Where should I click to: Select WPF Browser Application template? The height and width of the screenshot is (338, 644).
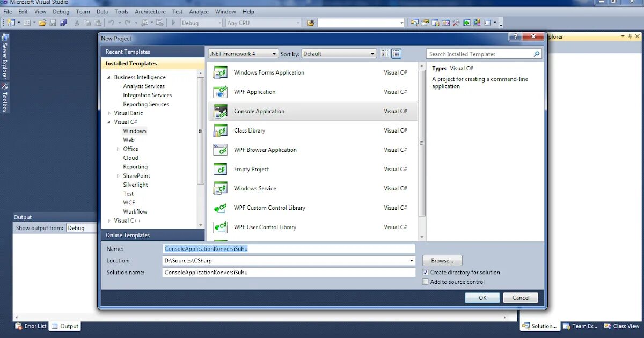tap(312, 150)
